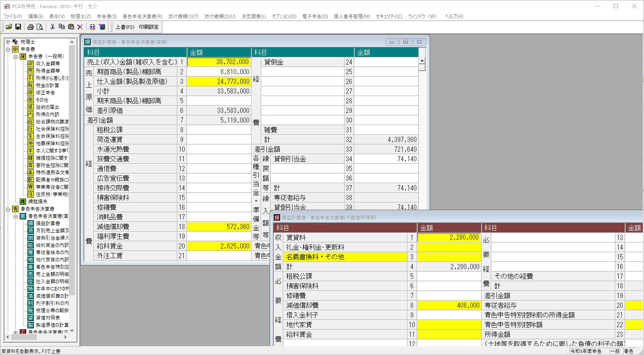Select その他 tree item

tap(42, 100)
